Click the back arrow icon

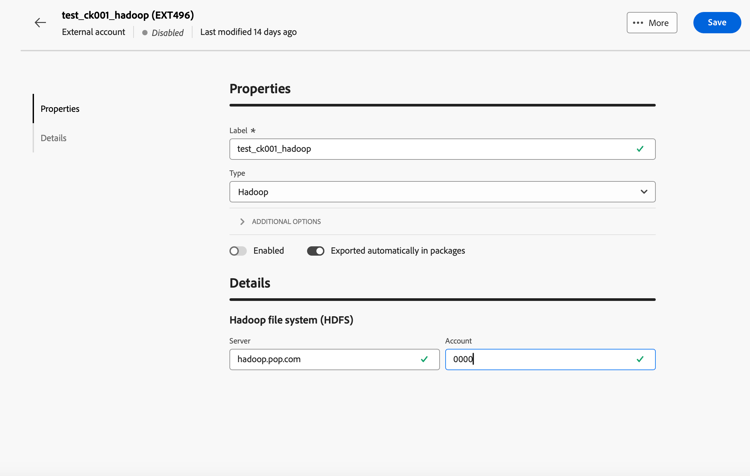[40, 23]
